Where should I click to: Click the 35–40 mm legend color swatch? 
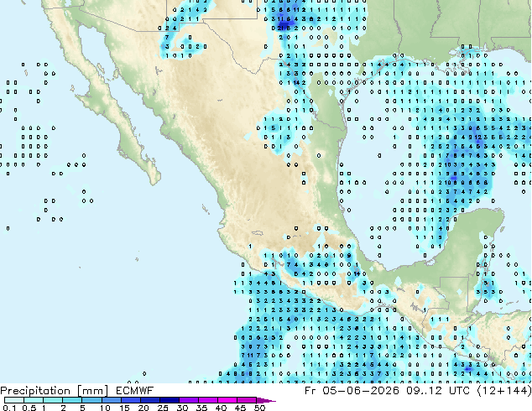[208, 400]
